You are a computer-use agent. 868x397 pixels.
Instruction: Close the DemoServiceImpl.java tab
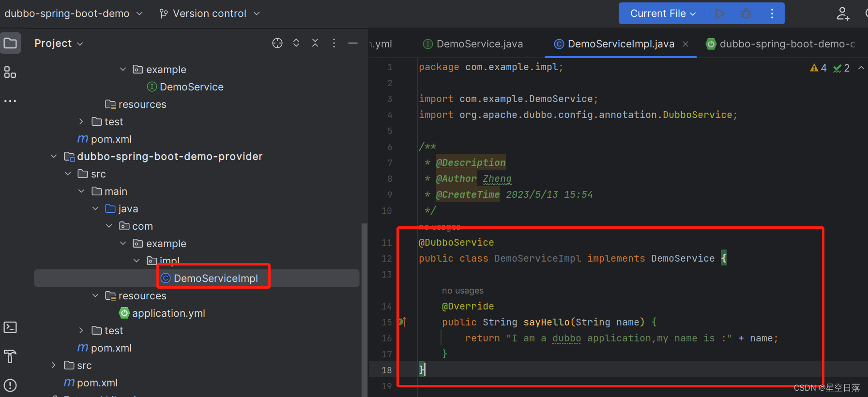click(685, 44)
